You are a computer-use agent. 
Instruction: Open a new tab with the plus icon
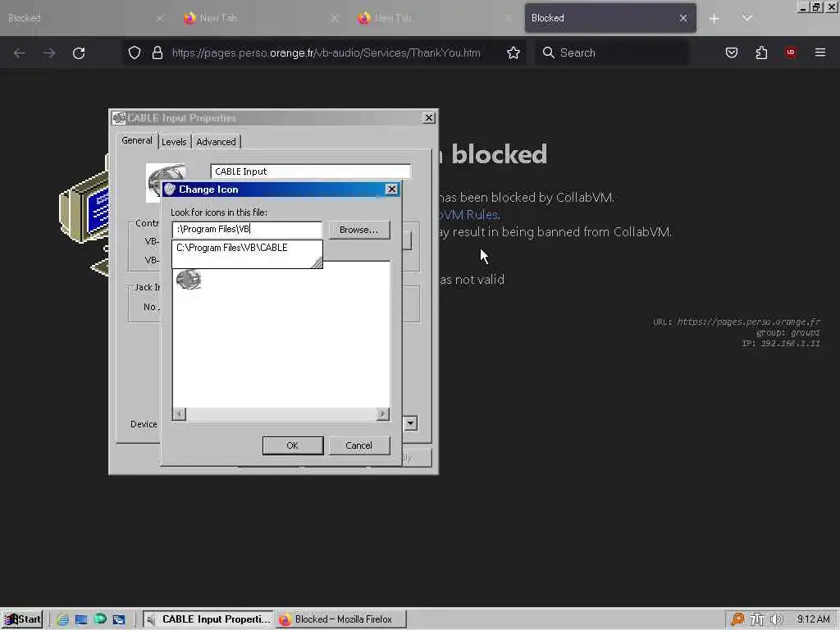[714, 19]
